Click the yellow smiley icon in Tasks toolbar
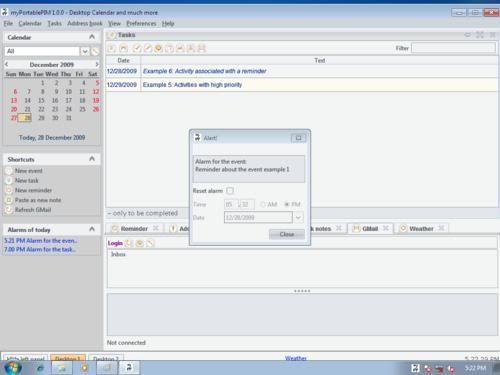The height and width of the screenshot is (375, 500). click(159, 48)
